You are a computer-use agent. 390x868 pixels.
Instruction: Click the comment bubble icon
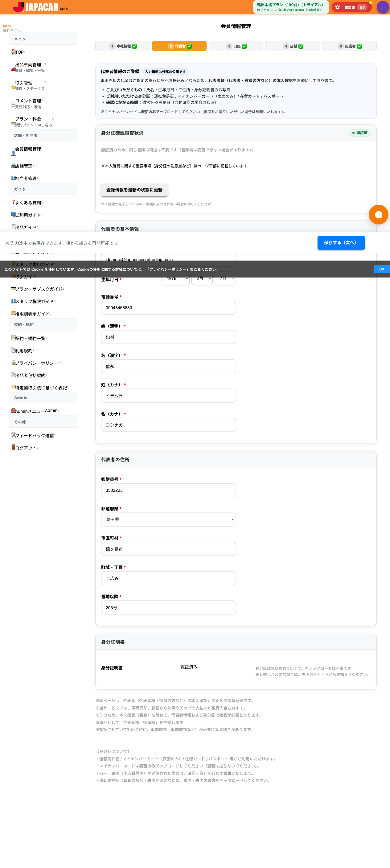(x=14, y=105)
